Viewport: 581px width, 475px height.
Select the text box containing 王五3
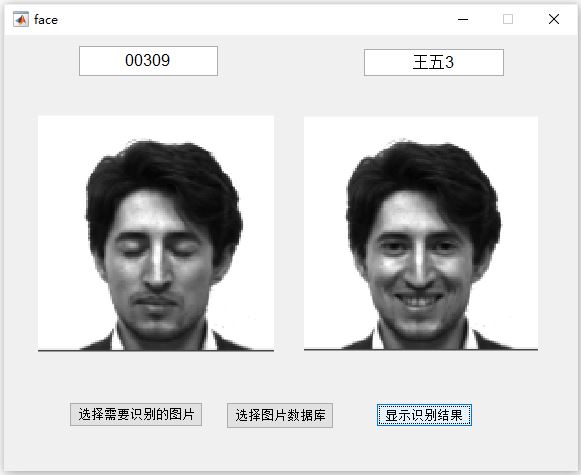pyautogui.click(x=434, y=62)
